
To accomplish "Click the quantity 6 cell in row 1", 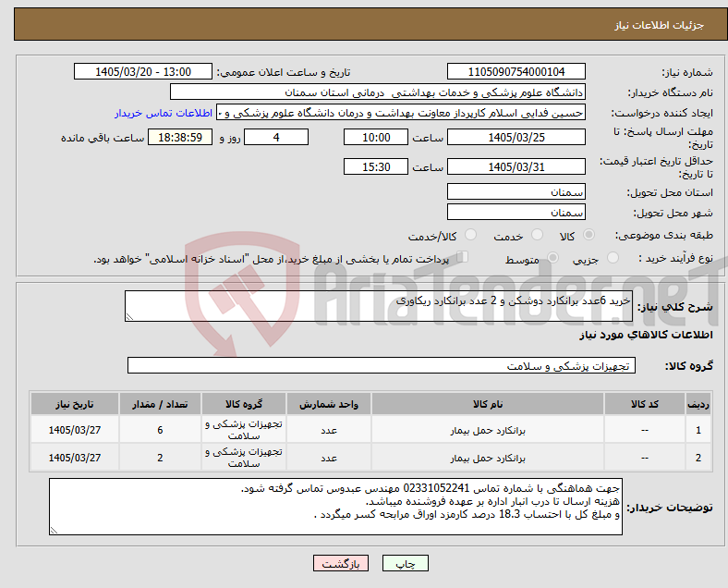I will click(160, 430).
